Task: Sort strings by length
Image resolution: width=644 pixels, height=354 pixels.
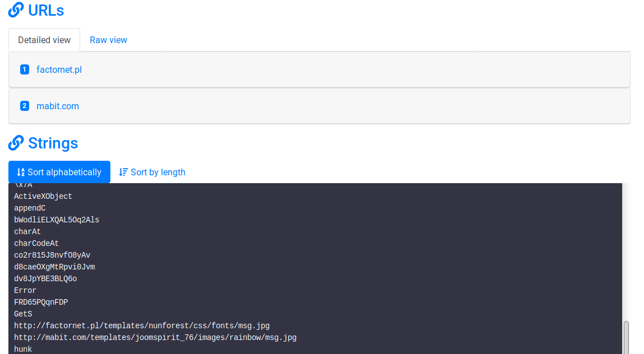Action: 152,172
